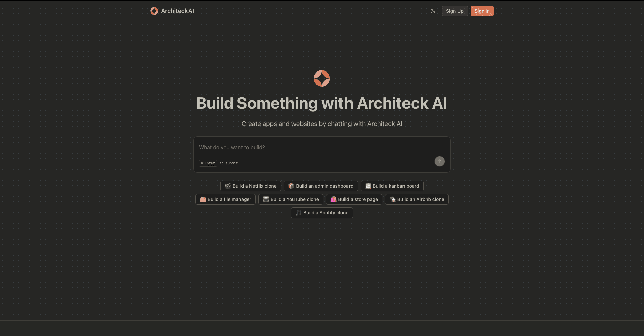Click the shopping bag icon on the store chip
The image size is (644, 336).
333,199
